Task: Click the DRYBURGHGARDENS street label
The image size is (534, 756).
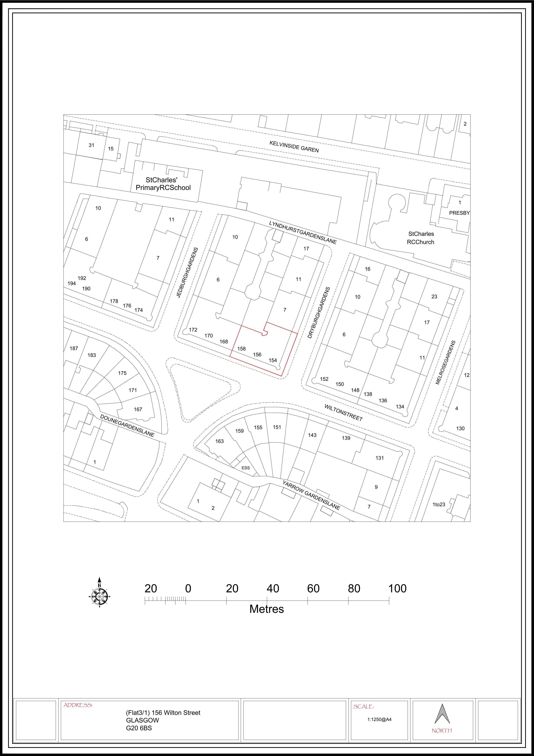Action: pyautogui.click(x=319, y=312)
